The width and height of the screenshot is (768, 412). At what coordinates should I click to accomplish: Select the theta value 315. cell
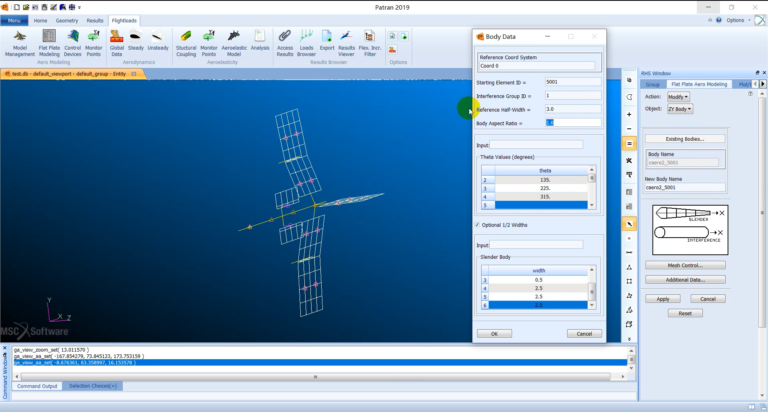541,196
